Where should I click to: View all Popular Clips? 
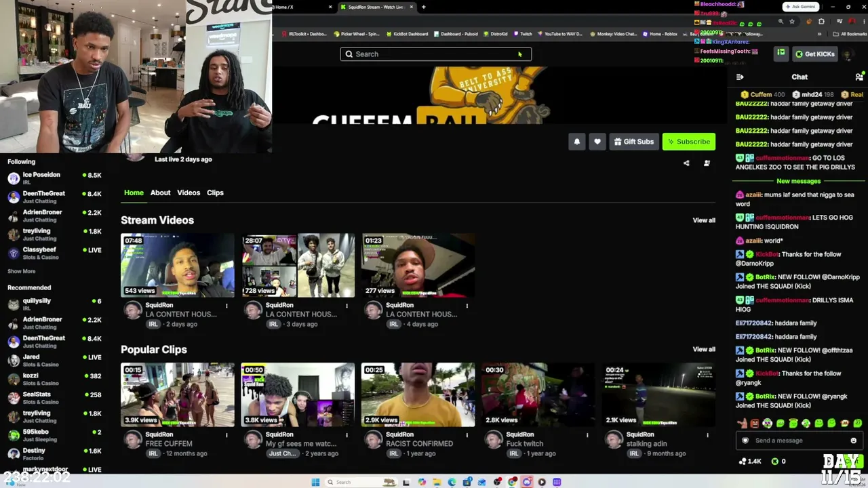704,350
